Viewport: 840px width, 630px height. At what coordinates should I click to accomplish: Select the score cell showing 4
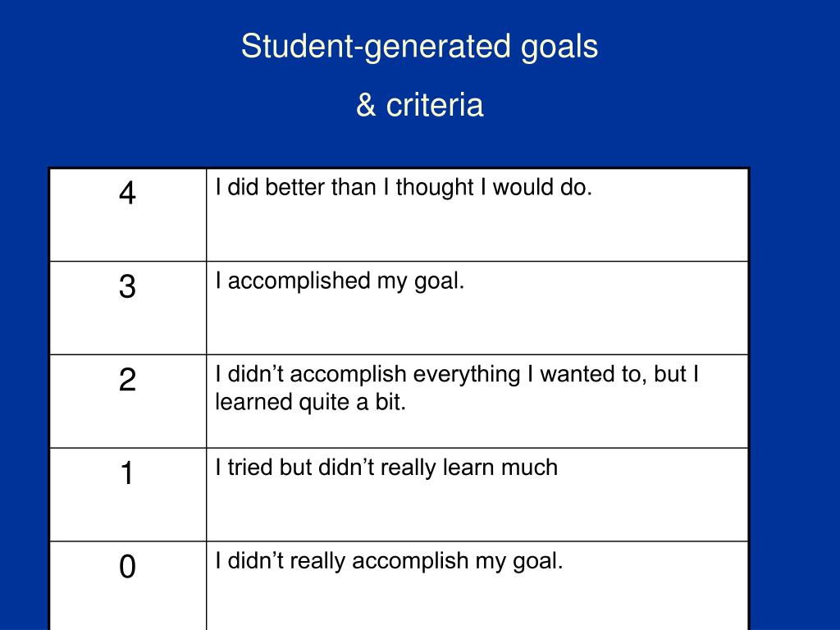coord(127,215)
